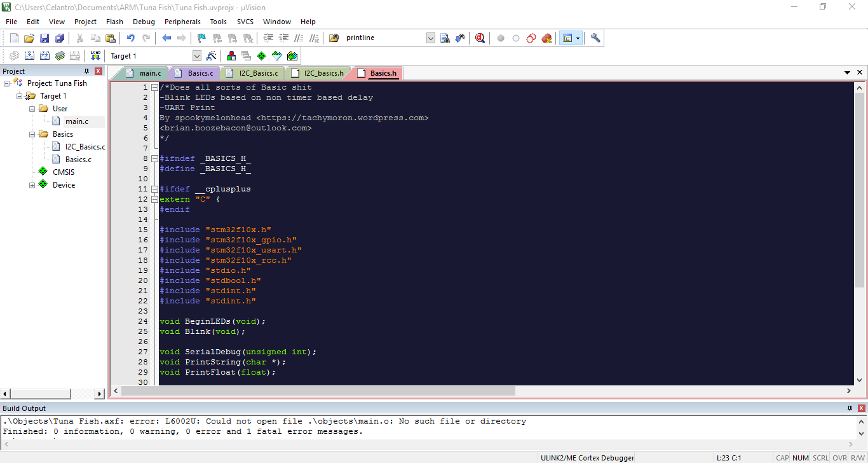Close the Build Output panel
Image resolution: width=868 pixels, height=463 pixels.
pos(861,408)
